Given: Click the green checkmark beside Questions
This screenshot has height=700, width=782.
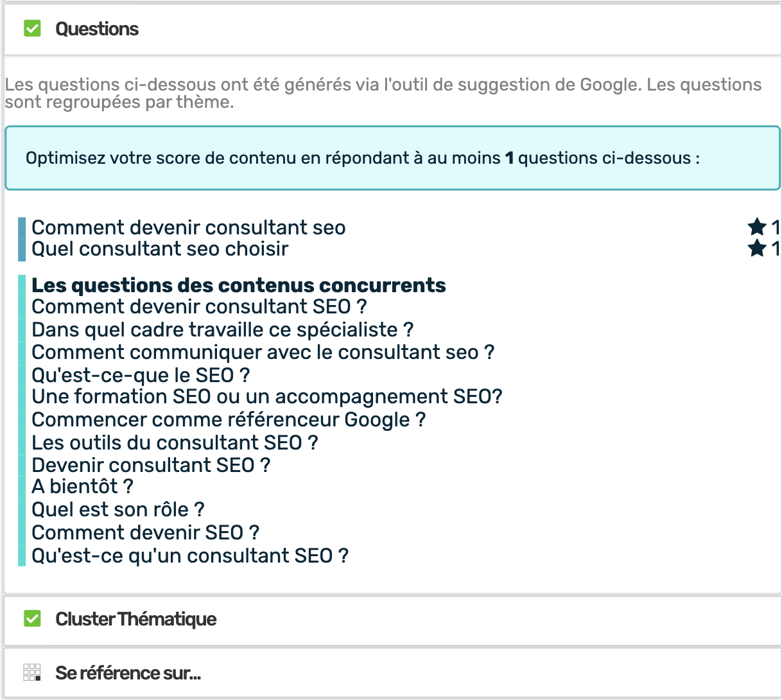Looking at the screenshot, I should coord(32,29).
